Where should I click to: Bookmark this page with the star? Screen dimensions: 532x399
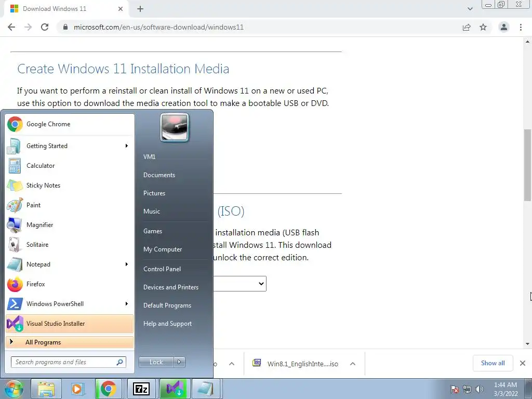(483, 27)
